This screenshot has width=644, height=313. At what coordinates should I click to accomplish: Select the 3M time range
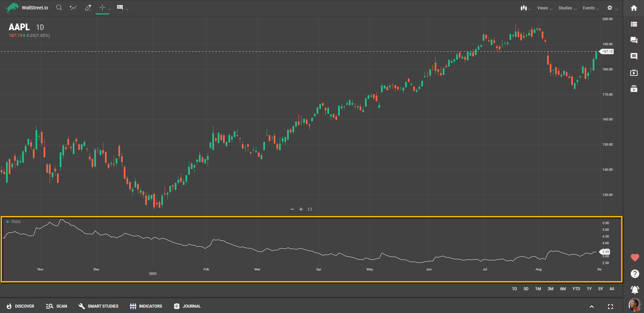(x=550, y=289)
